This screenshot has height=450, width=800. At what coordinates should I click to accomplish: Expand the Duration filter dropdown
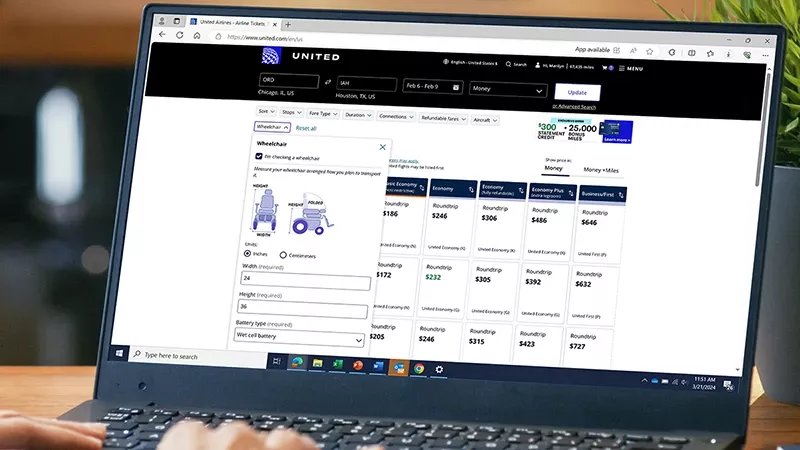pos(358,115)
